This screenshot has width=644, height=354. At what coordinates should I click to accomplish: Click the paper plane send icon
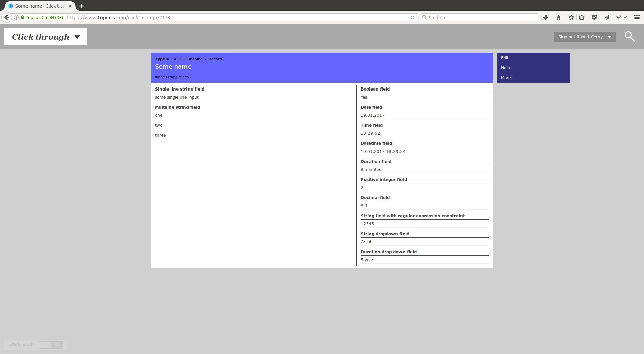606,17
